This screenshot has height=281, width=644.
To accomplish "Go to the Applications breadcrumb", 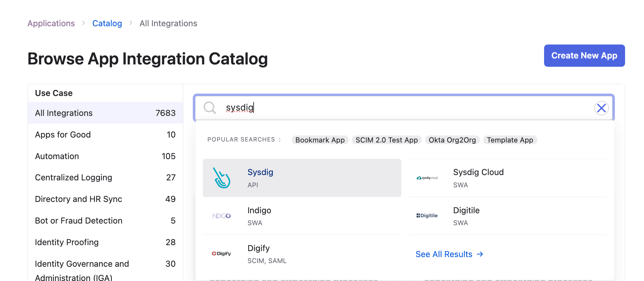I will (x=51, y=23).
